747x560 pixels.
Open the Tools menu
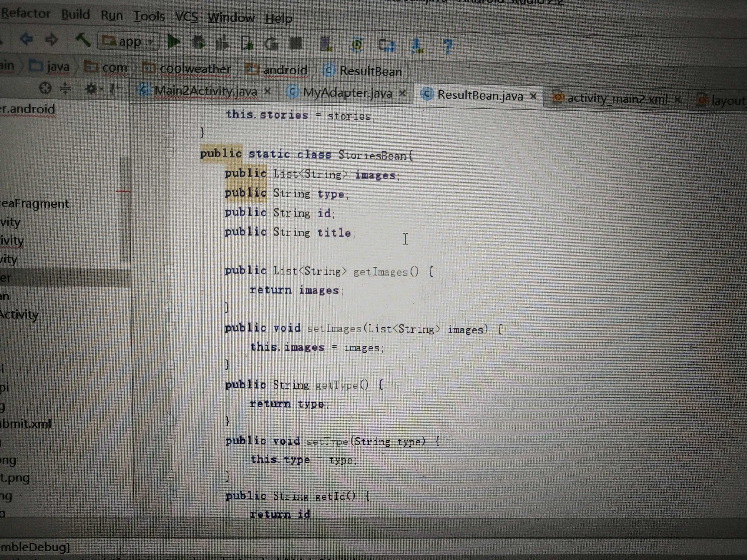pos(149,16)
